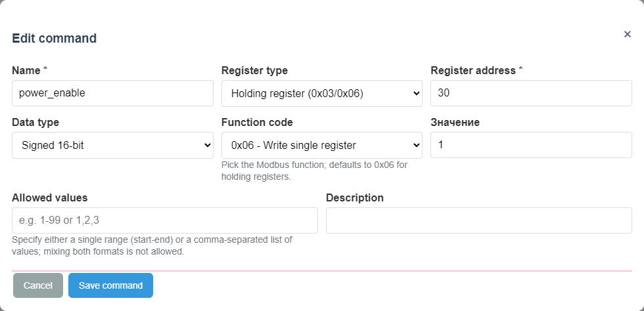Click the "Register address" label text
The height and width of the screenshot is (311, 644).
point(473,70)
